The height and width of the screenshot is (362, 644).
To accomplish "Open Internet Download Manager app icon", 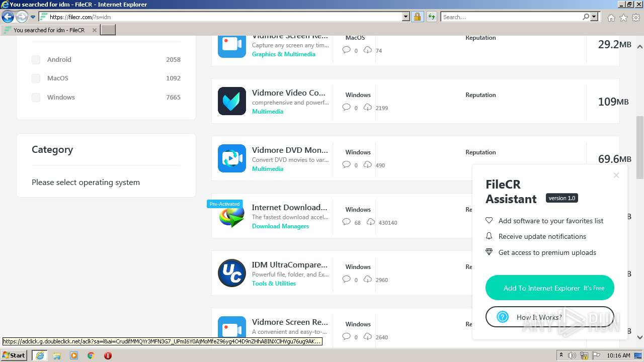I will (x=232, y=216).
